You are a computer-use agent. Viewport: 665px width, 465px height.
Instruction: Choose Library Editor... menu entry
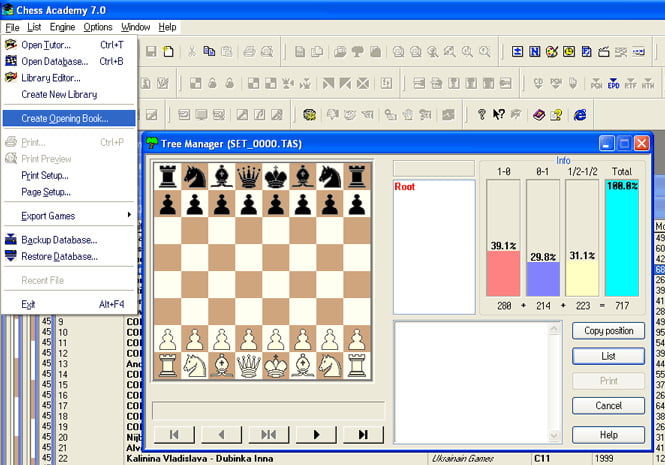click(69, 78)
